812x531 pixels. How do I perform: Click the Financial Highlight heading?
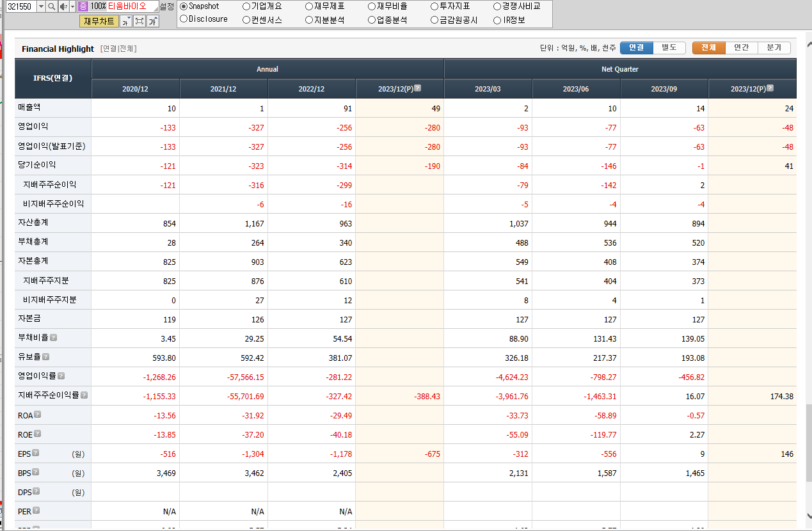pos(58,49)
